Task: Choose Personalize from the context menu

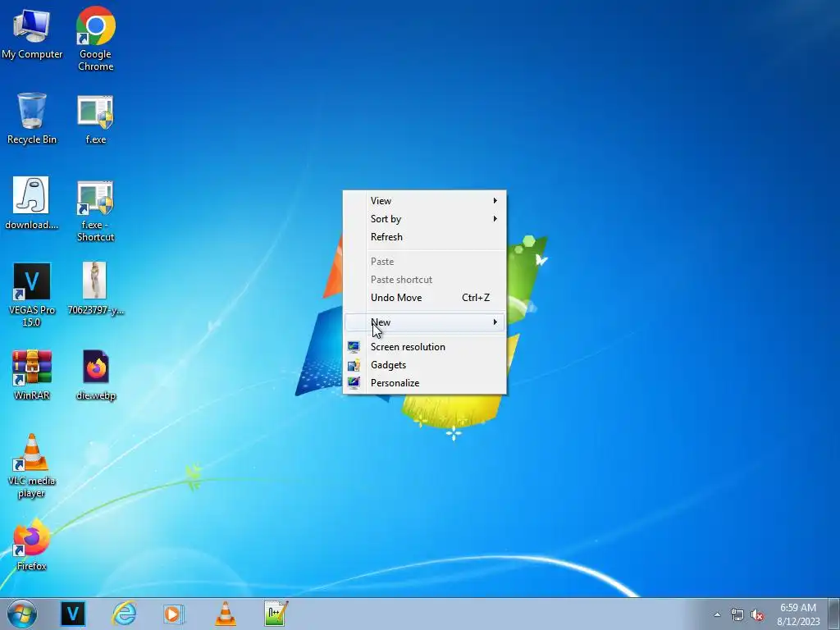Action: point(424,383)
